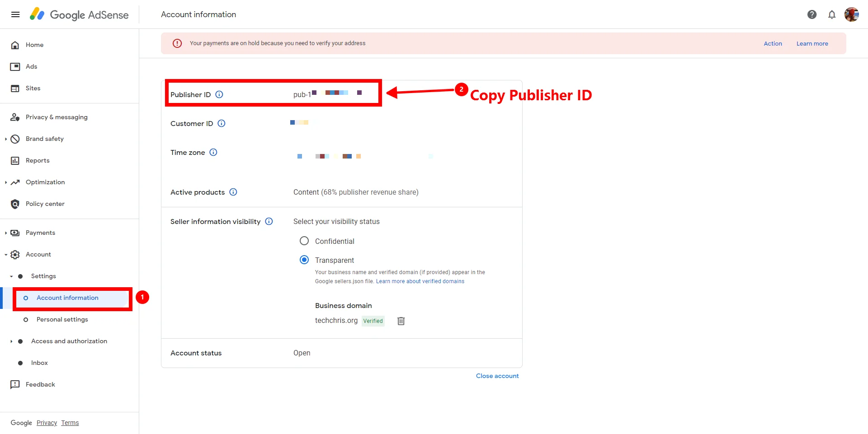Click the Close account link

tap(497, 376)
